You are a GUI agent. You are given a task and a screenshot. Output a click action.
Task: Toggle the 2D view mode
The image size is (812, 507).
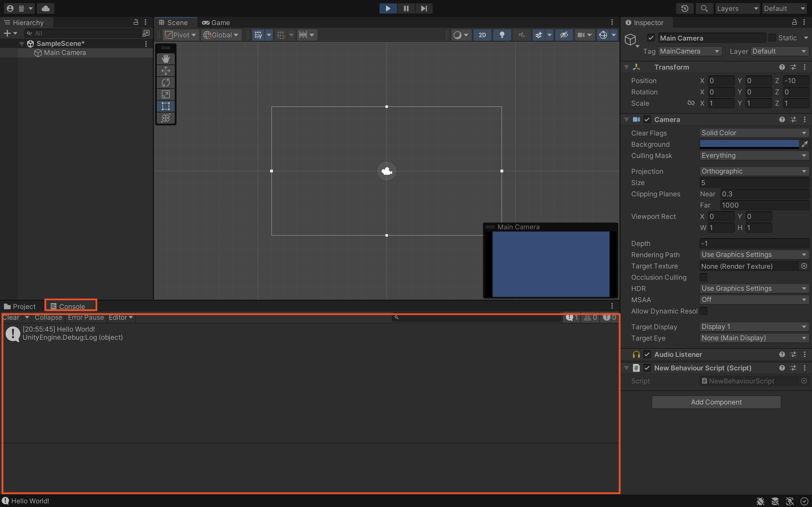pyautogui.click(x=482, y=35)
